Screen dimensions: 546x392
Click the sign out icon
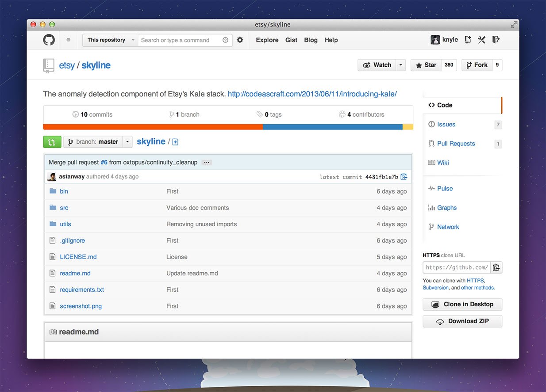click(496, 40)
